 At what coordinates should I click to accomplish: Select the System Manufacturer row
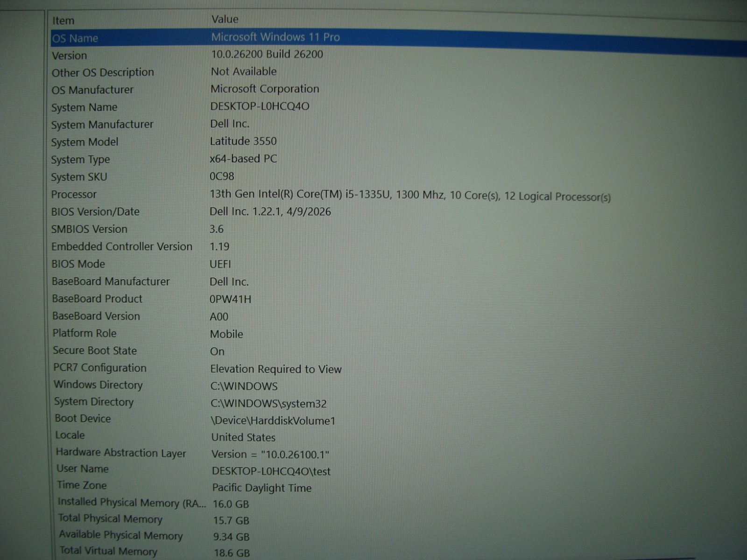(102, 125)
